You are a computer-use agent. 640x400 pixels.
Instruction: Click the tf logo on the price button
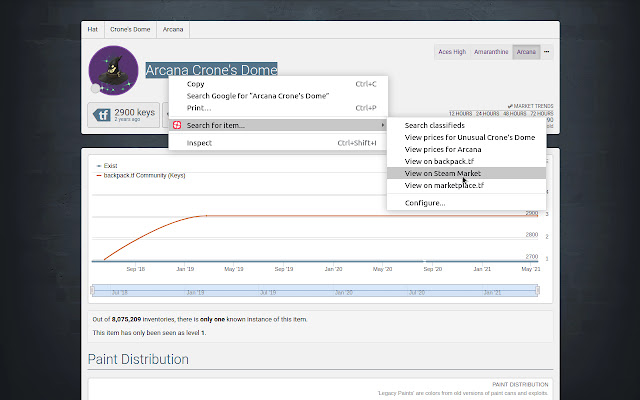click(102, 115)
